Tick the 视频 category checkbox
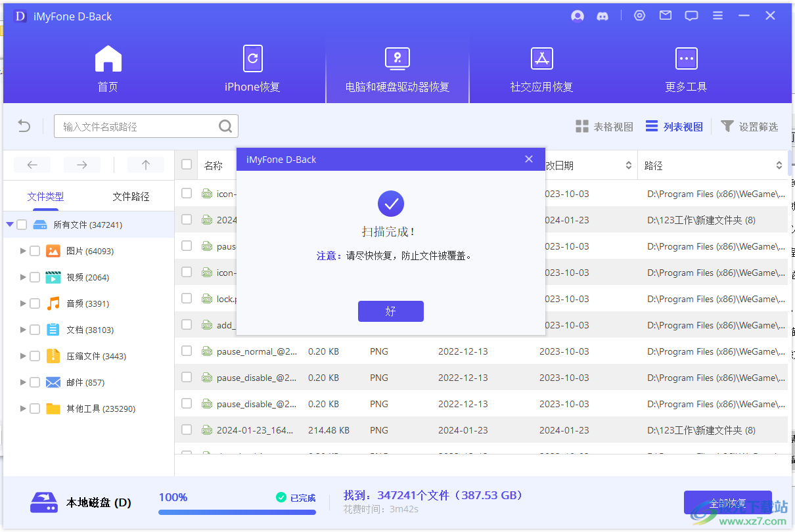 click(35, 277)
